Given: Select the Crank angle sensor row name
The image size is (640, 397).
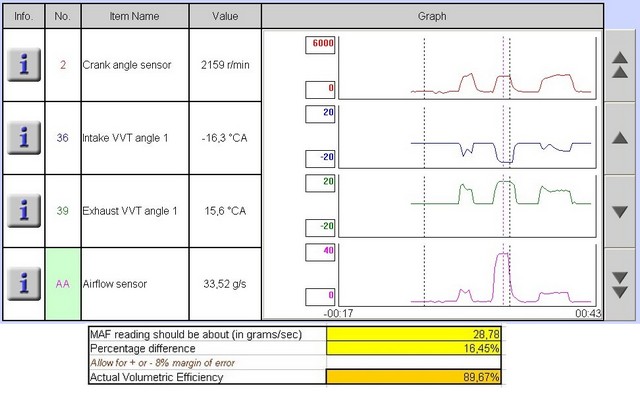Looking at the screenshot, I should click(127, 65).
